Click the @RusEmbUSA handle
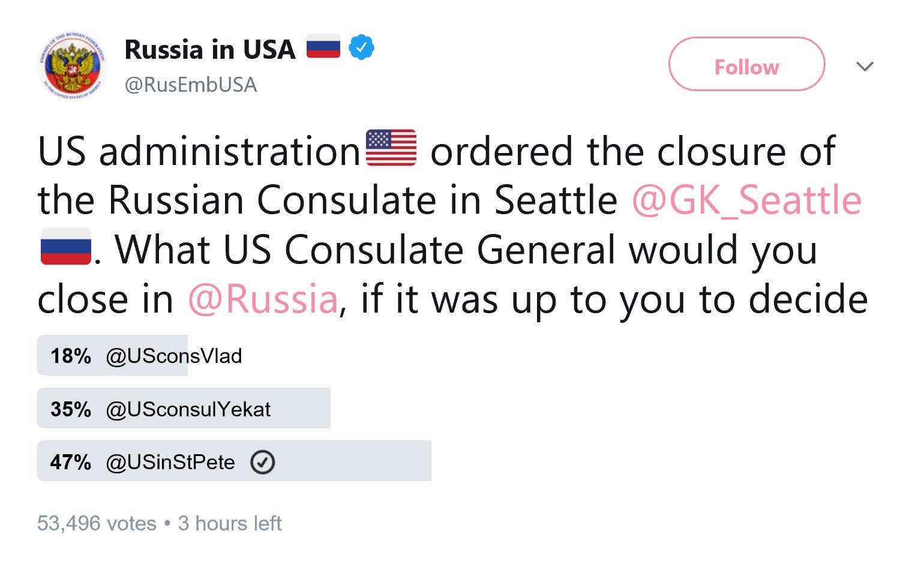Viewport: 924px width, 561px height. click(x=191, y=85)
